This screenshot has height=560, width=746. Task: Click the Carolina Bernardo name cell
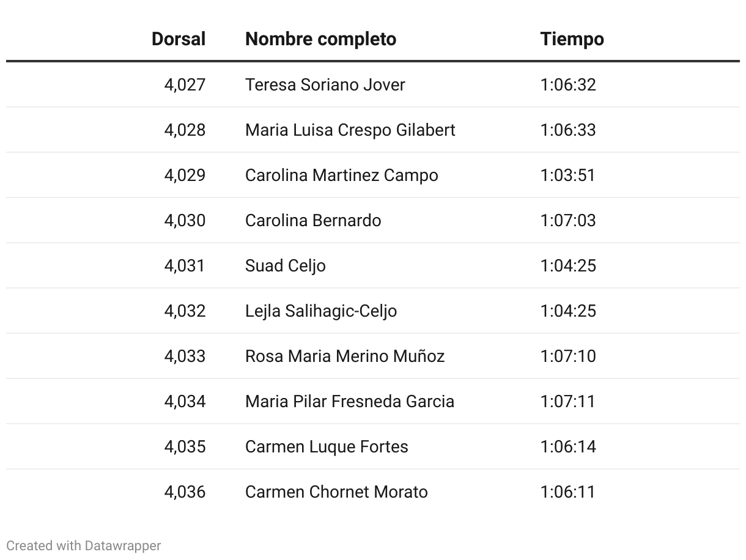click(313, 220)
